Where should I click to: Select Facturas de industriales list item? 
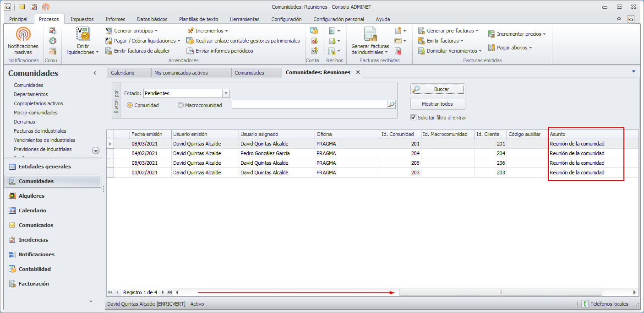tap(40, 131)
